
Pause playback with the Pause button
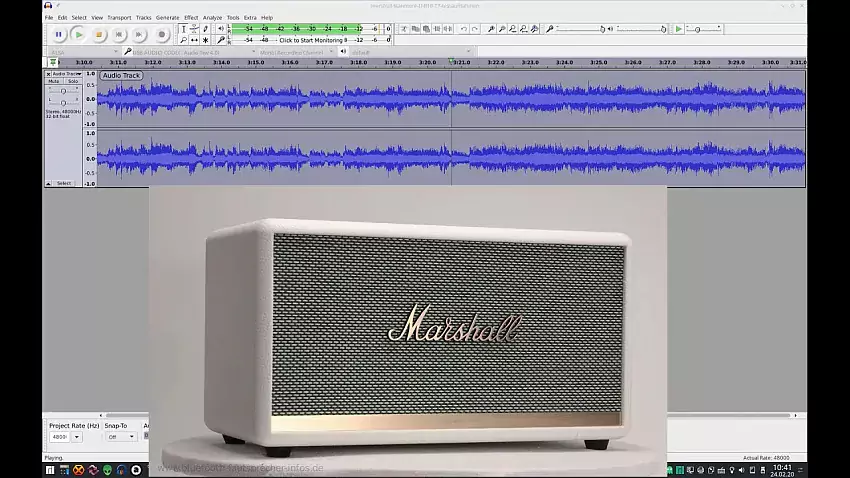click(59, 35)
